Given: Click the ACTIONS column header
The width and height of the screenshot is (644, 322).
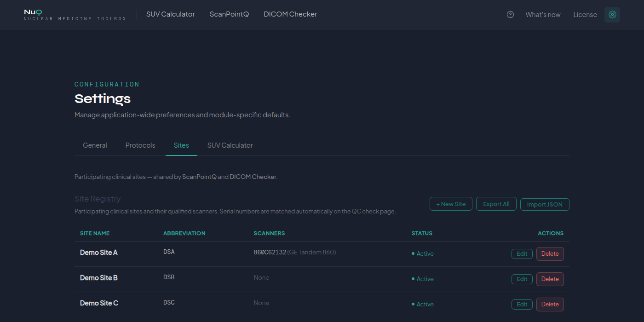Looking at the screenshot, I should click(x=551, y=233).
